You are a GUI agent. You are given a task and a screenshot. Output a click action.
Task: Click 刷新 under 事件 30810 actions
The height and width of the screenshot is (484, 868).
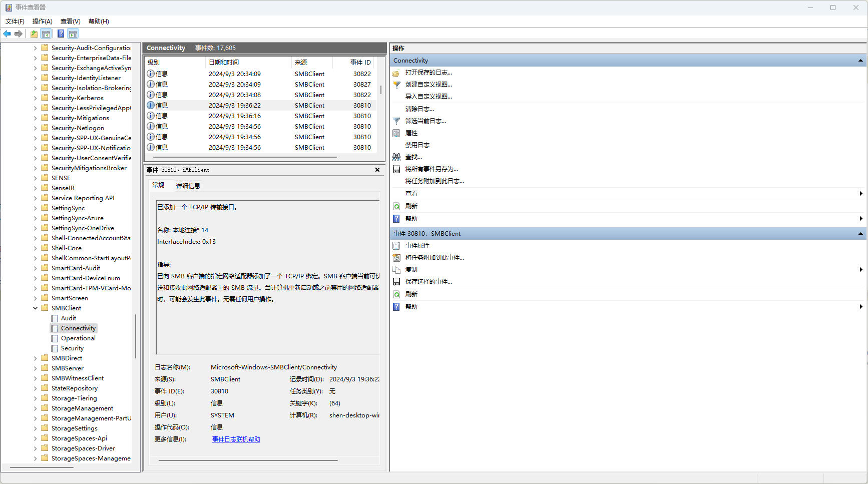(x=411, y=294)
